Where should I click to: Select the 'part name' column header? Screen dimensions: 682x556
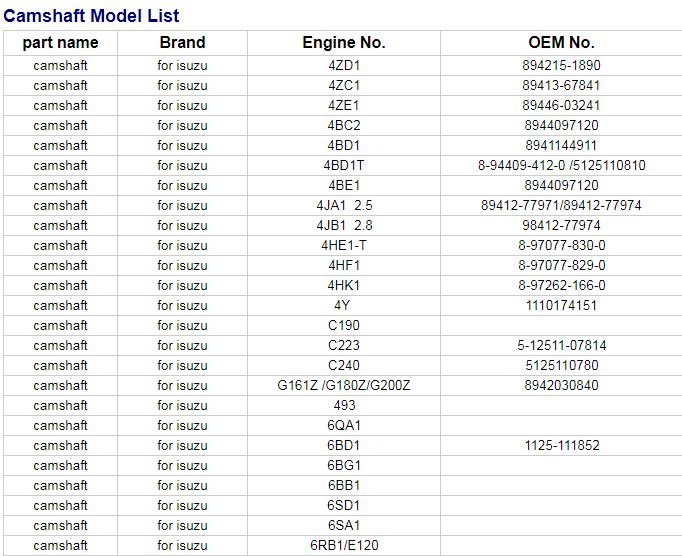click(x=60, y=43)
